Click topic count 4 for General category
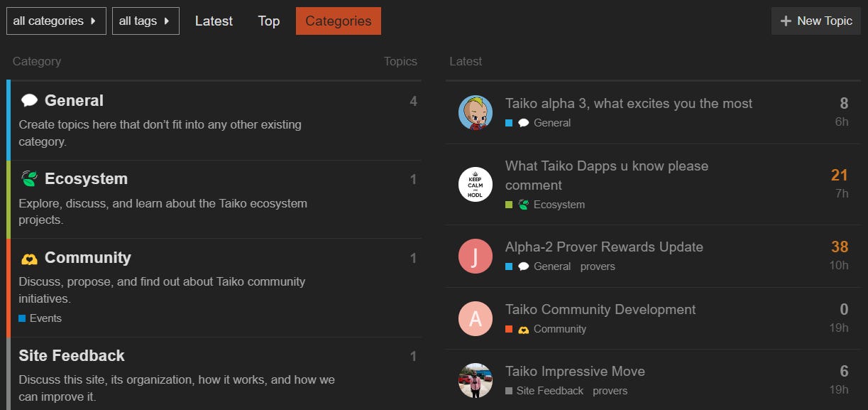 click(413, 102)
